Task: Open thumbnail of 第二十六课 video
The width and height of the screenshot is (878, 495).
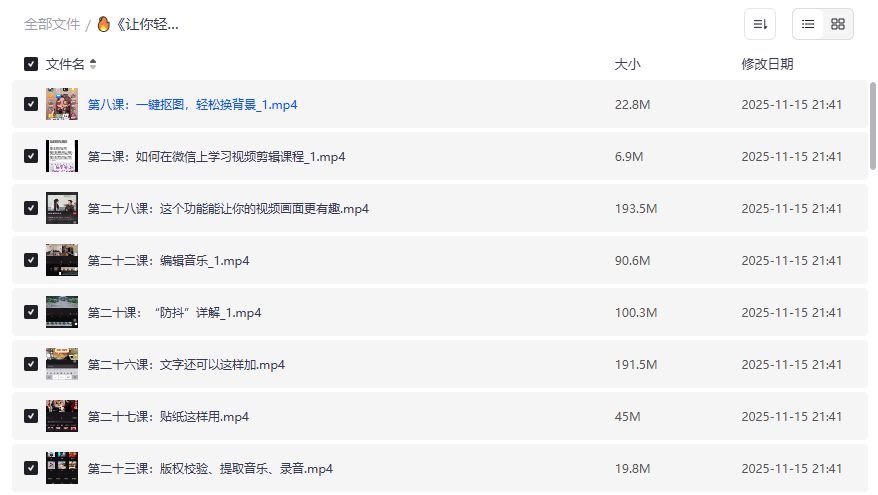Action: (x=62, y=364)
